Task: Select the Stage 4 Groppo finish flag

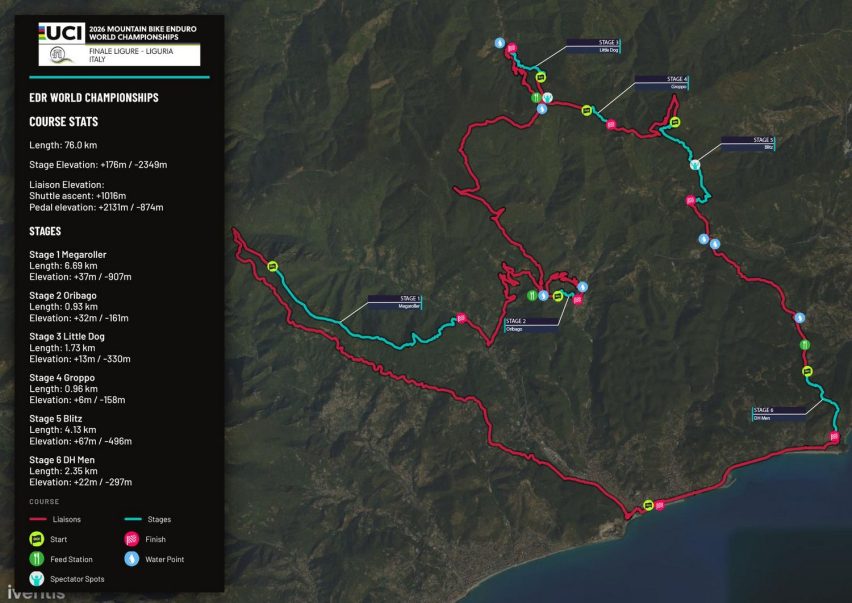Action: [611, 124]
